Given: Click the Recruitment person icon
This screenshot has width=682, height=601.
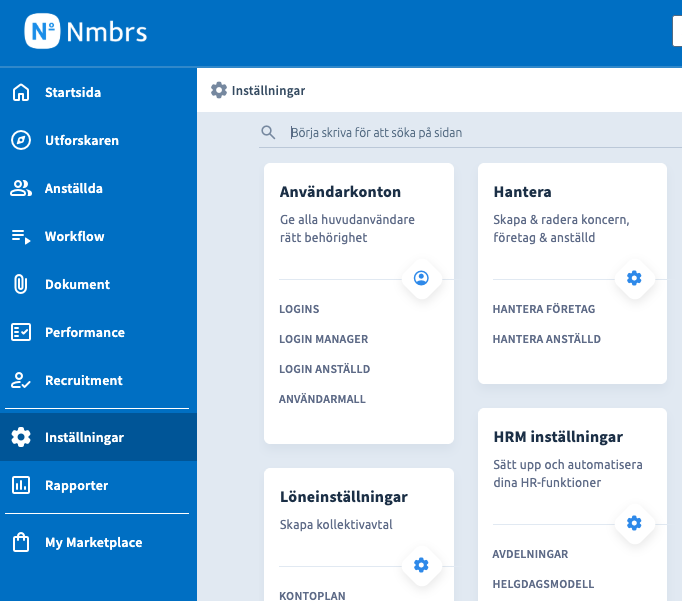Looking at the screenshot, I should click(20, 380).
